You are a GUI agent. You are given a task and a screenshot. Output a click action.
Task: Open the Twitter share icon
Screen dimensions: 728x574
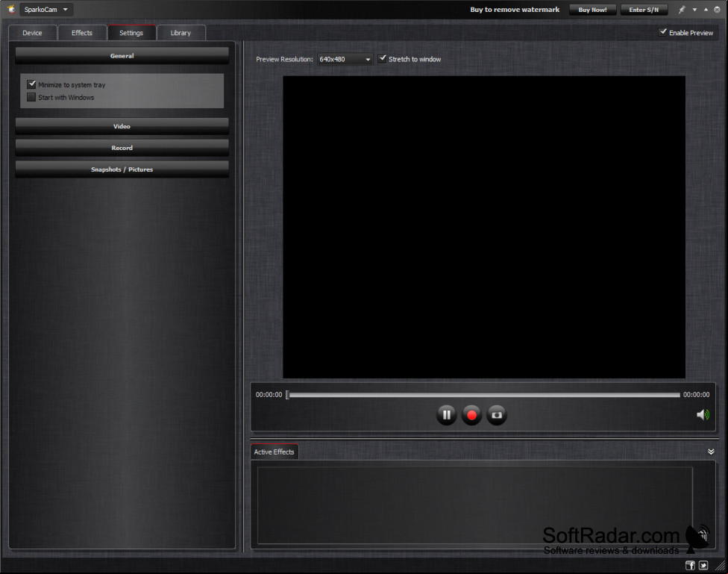(x=703, y=565)
